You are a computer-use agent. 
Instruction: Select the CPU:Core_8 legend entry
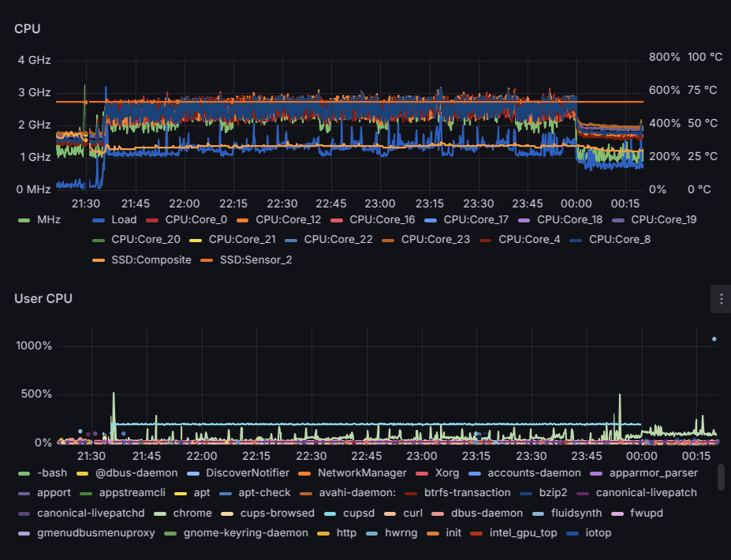[x=619, y=240]
